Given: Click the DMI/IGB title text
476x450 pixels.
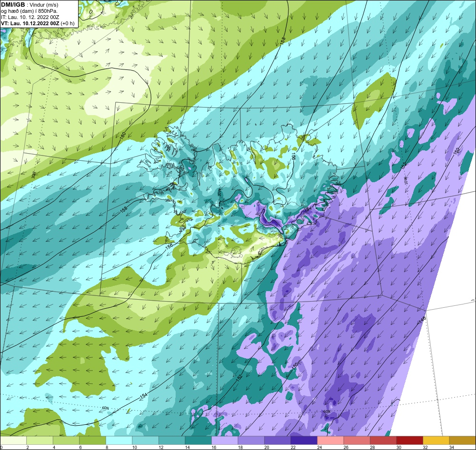Looking at the screenshot, I should coord(13,4).
